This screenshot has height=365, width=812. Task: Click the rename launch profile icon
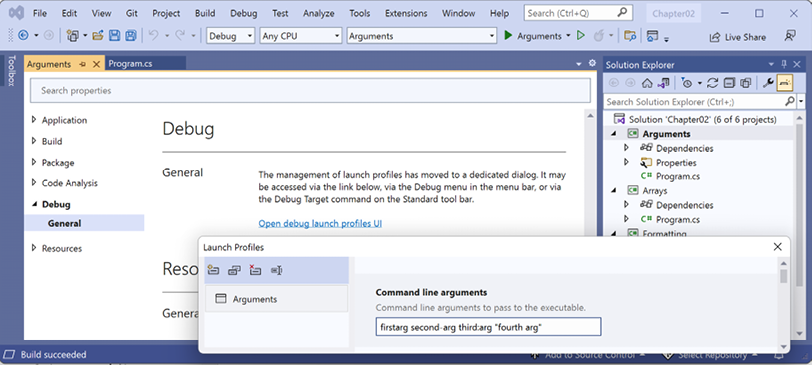coord(277,270)
